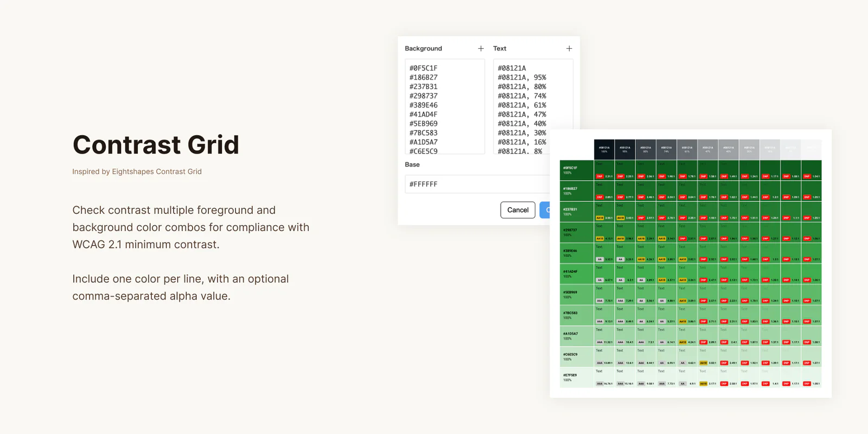
Task: Click the grid cell showing AA 5.52:1
Action: (x=604, y=253)
